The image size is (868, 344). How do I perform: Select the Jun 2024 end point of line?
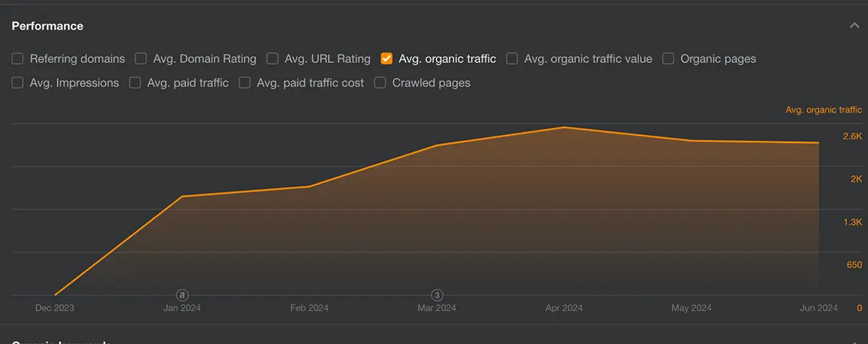(x=819, y=143)
